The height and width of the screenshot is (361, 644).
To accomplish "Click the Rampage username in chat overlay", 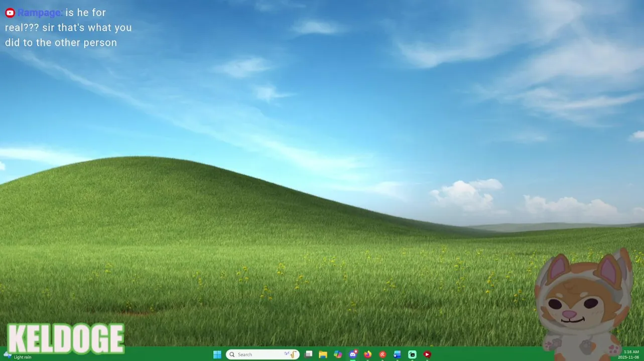I will click(40, 13).
